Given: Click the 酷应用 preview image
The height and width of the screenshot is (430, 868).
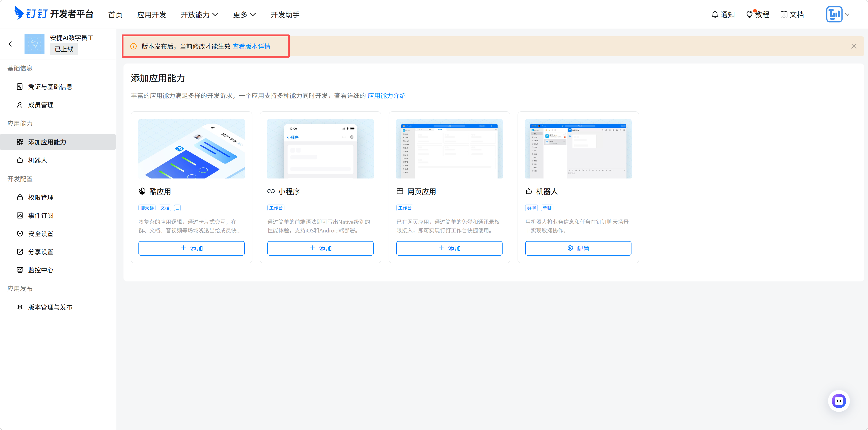Looking at the screenshot, I should coord(191,149).
